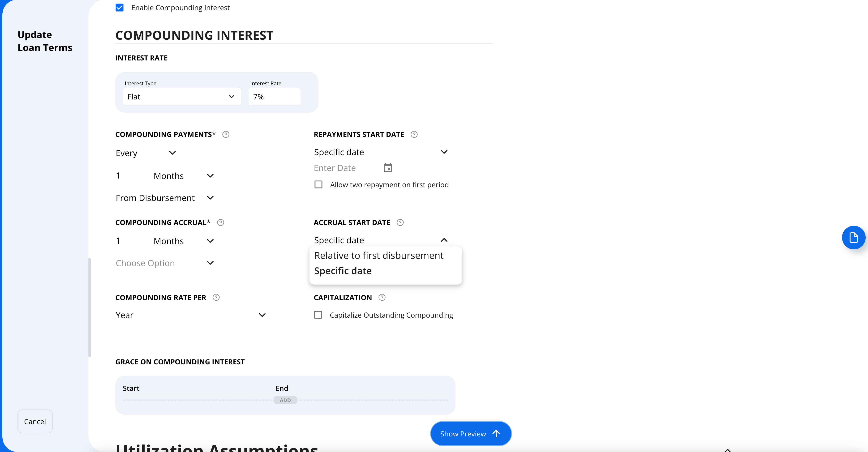Open the From Disbursement dropdown
Image resolution: width=868 pixels, height=452 pixels.
[x=165, y=198]
